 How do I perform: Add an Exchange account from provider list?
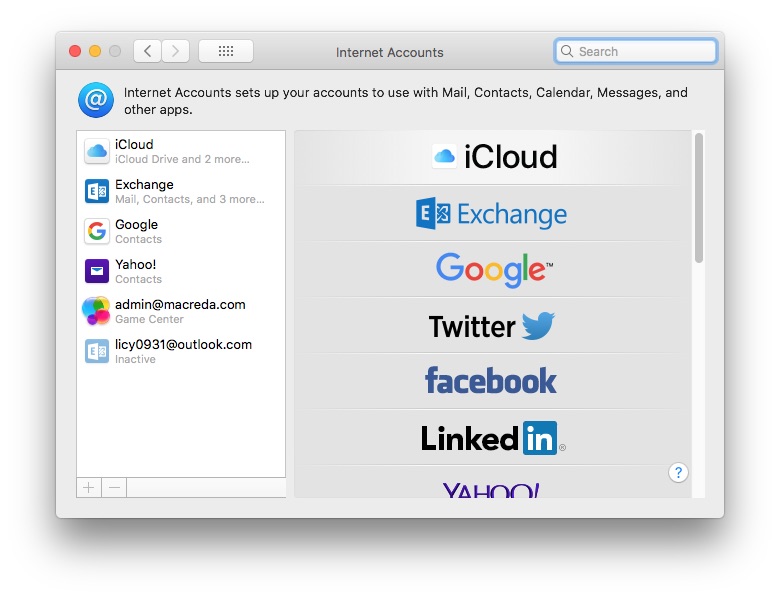coord(492,214)
